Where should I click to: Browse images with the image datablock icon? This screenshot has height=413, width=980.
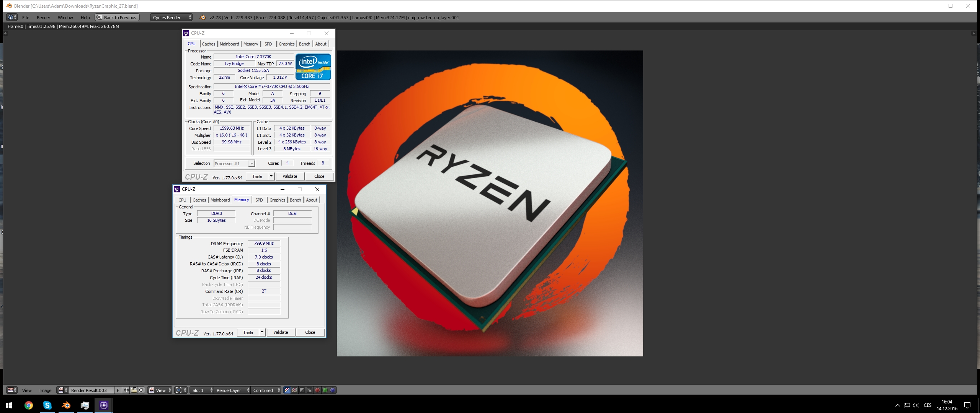tap(62, 390)
